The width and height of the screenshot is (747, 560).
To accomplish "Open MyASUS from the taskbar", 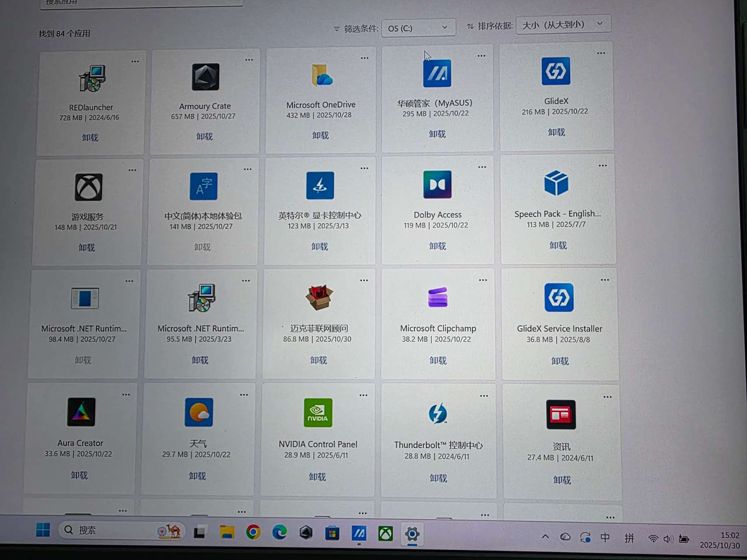I will [x=359, y=533].
